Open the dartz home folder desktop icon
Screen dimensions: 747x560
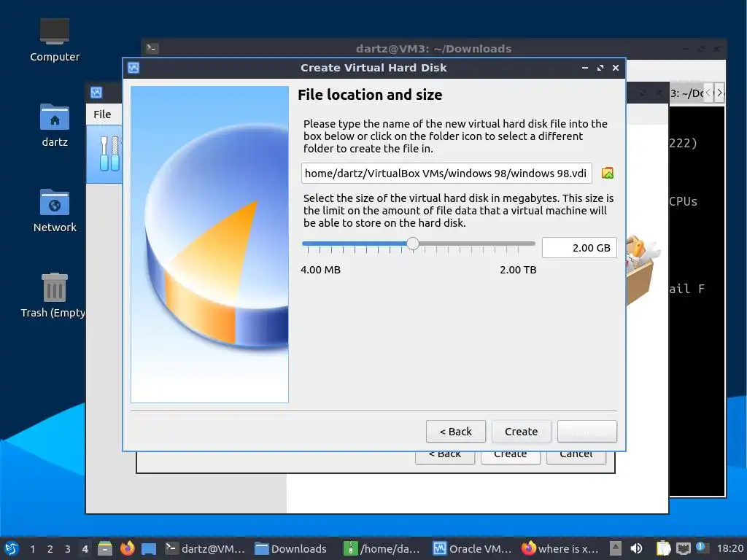[x=55, y=125]
